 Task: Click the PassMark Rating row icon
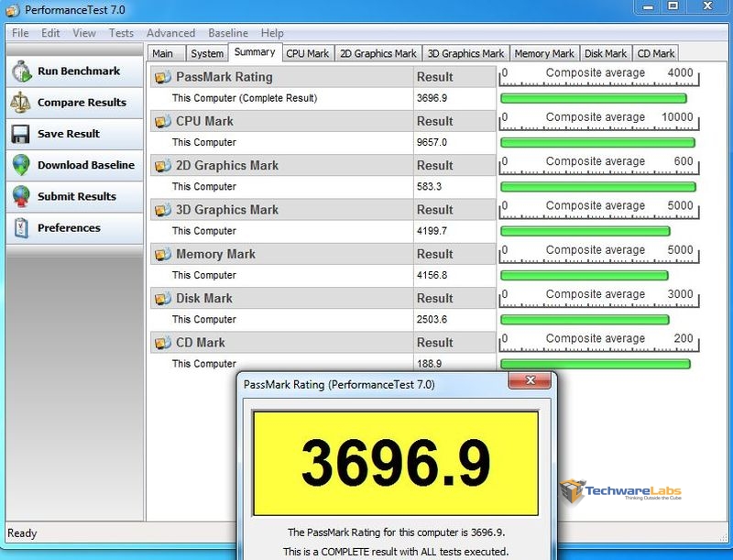(163, 77)
